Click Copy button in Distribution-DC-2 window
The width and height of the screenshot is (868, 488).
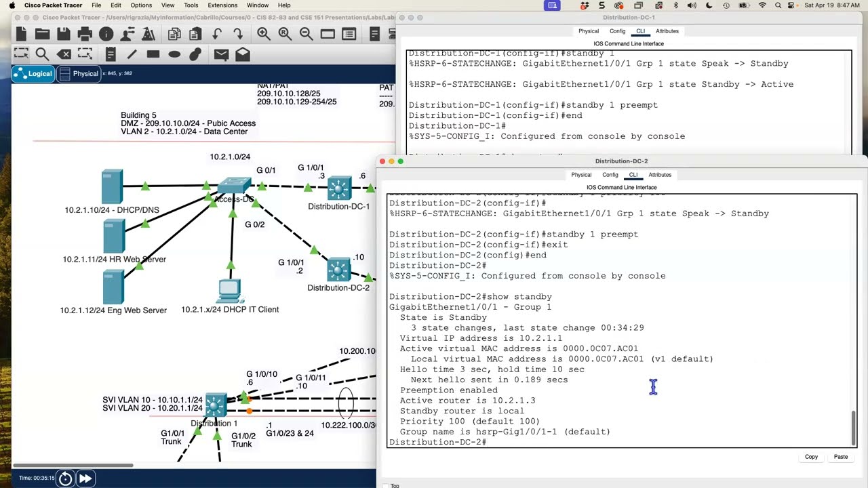[811, 457]
